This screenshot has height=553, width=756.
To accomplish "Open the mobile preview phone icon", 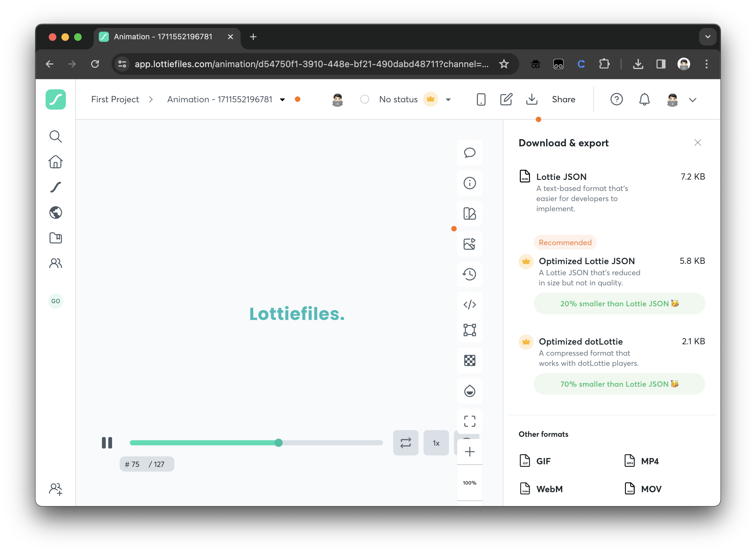I will pos(481,99).
